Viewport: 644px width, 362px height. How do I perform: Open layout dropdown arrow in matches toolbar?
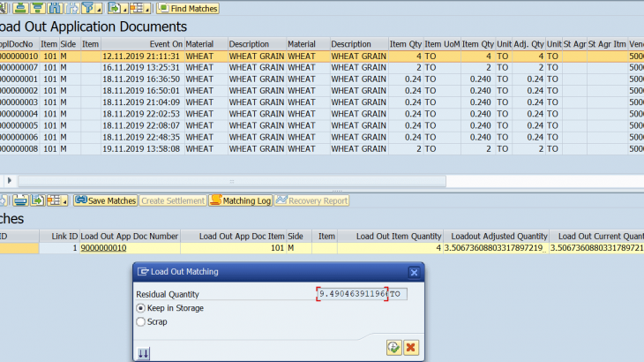click(x=64, y=201)
